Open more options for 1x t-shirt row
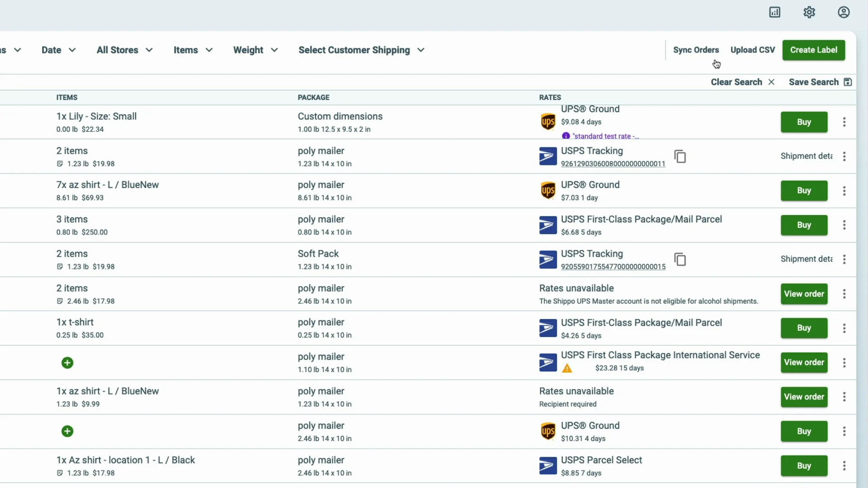 tap(844, 328)
